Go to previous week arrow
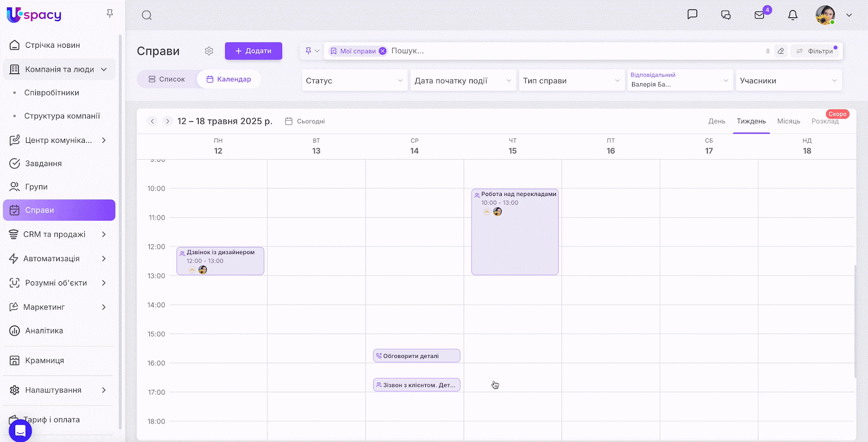 click(152, 121)
